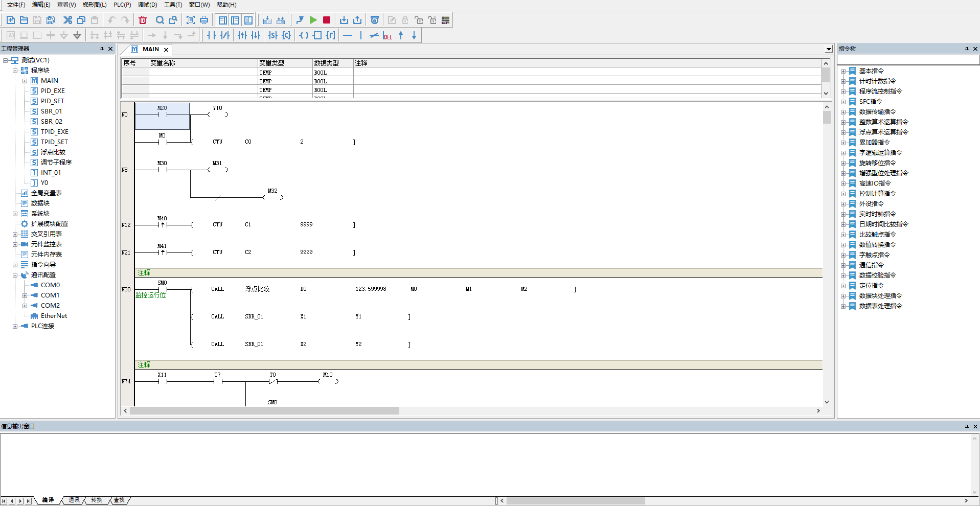Expand the COM1 communication node

[x=25, y=295]
